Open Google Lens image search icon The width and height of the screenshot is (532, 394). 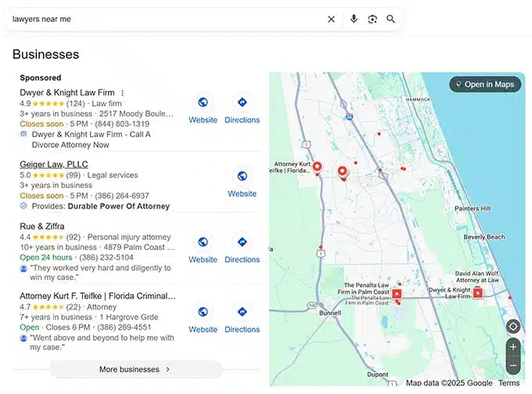pos(372,20)
